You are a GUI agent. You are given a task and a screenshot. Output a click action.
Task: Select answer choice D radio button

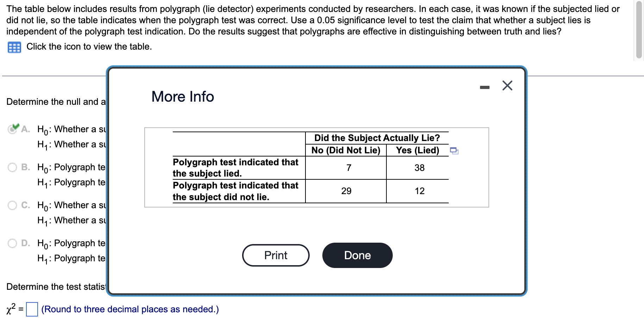pyautogui.click(x=12, y=243)
